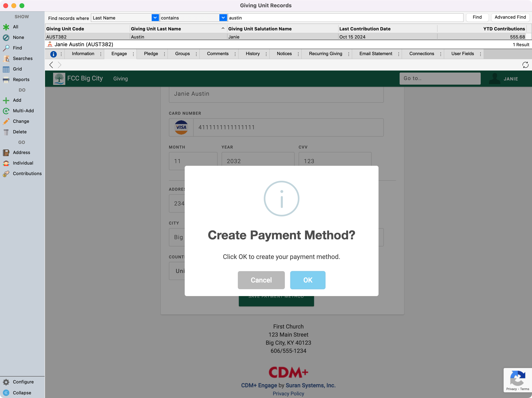
Task: Switch to the Recurring Giving tab
Action: (x=325, y=54)
